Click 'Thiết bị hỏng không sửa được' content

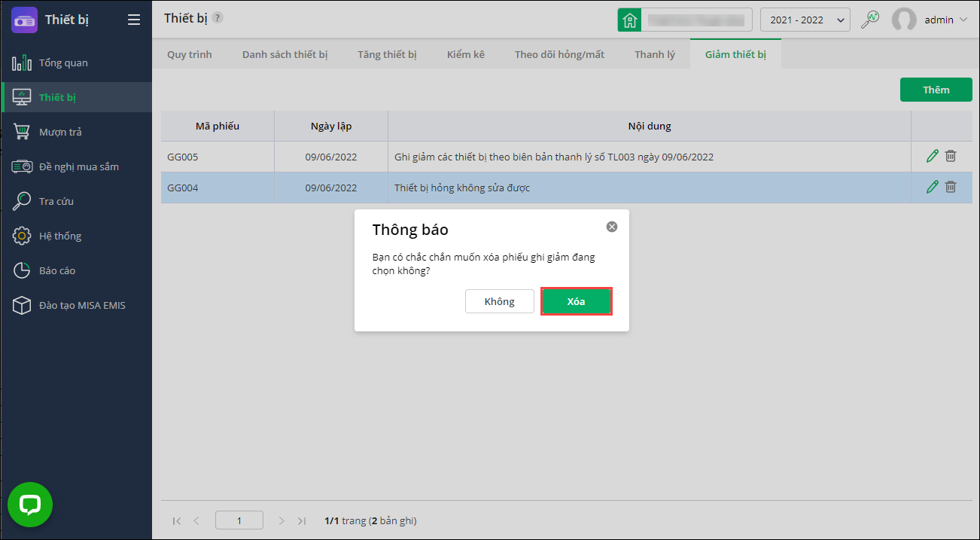coord(462,188)
